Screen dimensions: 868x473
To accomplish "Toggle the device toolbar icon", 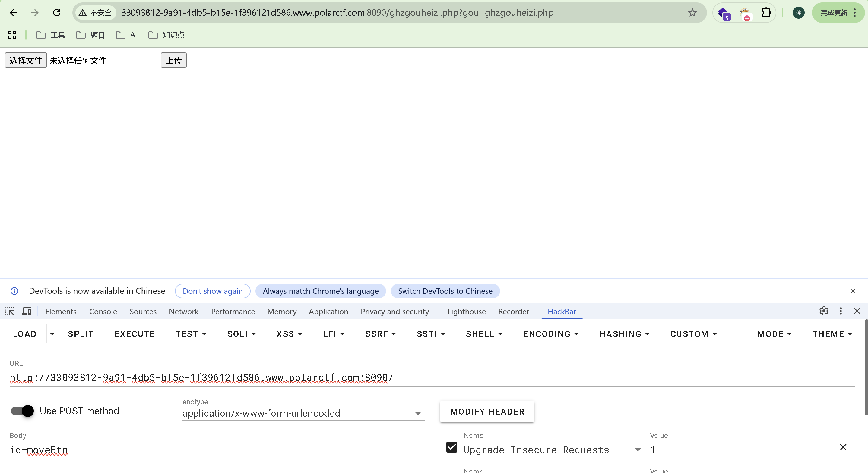I will 27,311.
